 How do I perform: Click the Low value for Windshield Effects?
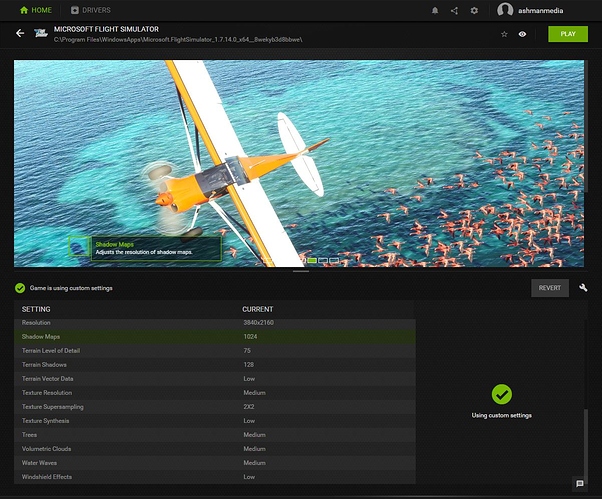(249, 477)
